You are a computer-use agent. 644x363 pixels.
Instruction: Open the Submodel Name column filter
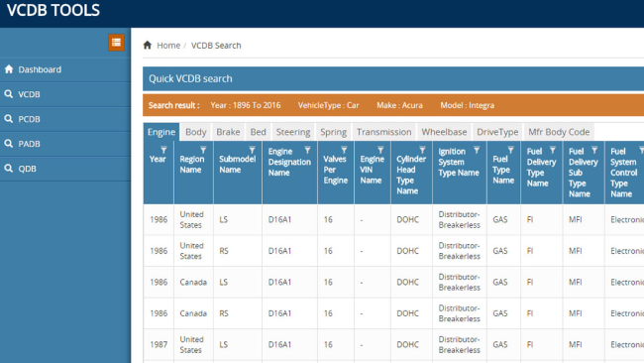pyautogui.click(x=253, y=150)
